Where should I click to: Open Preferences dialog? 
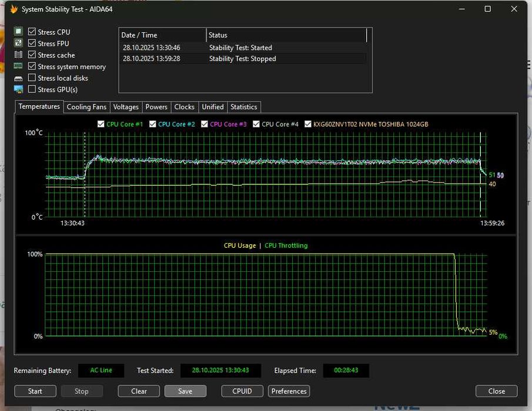[289, 391]
